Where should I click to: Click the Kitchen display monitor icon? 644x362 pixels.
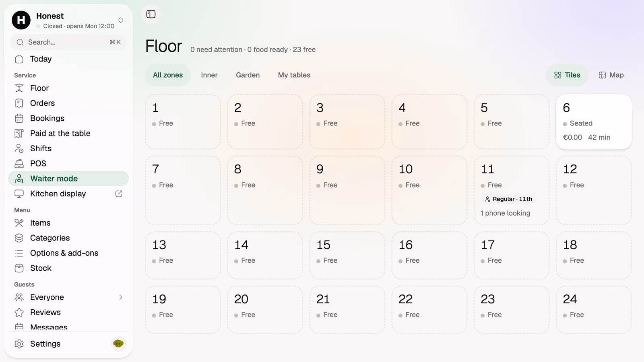[19, 194]
